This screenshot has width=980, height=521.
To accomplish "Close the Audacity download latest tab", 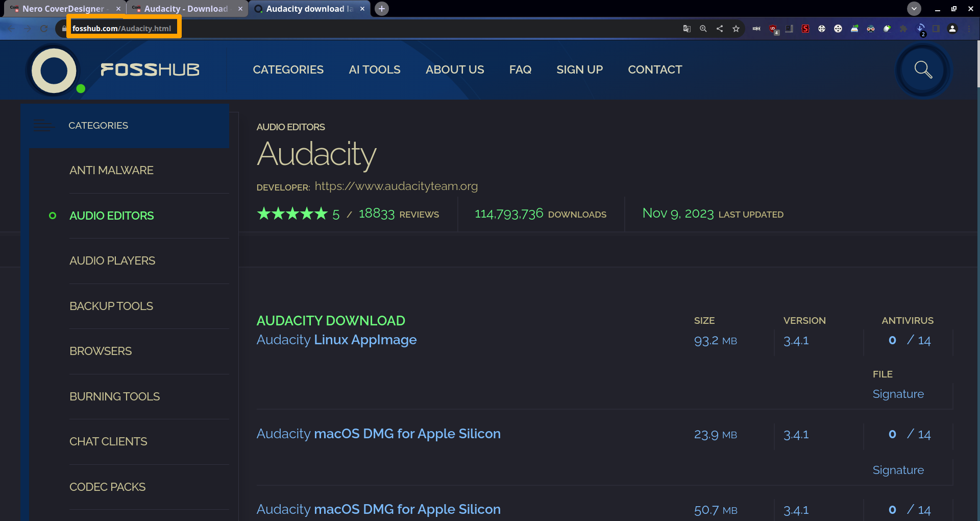I will 362,9.
